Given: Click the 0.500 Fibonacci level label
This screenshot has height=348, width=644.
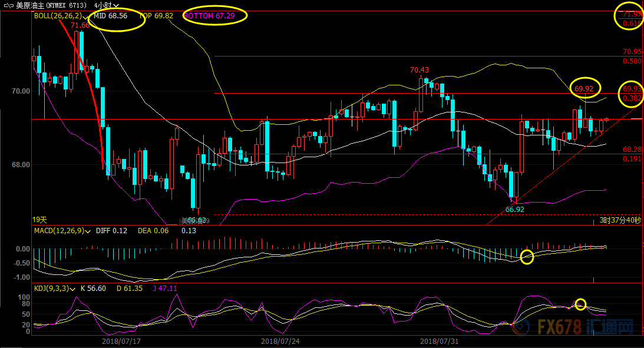Looking at the screenshot, I should tap(632, 61).
